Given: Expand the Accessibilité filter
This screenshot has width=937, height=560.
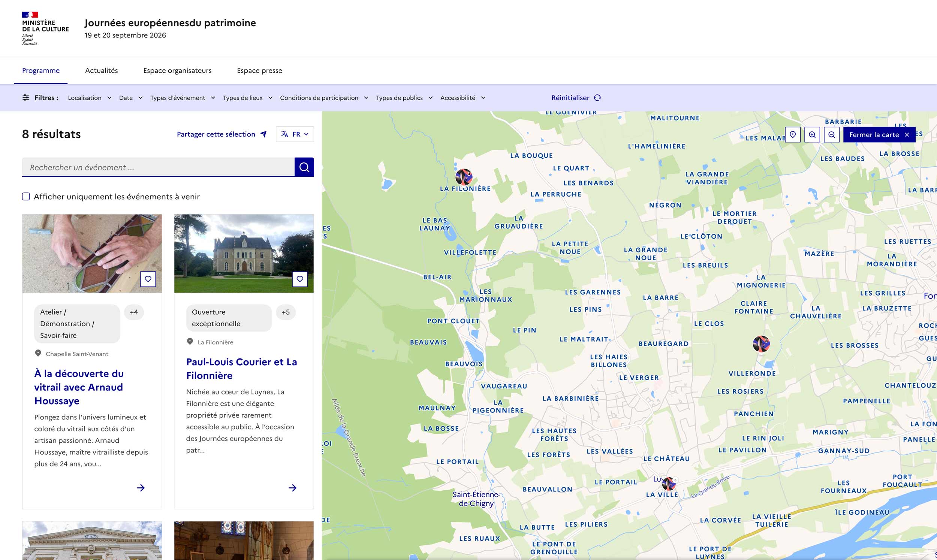Looking at the screenshot, I should tap(463, 98).
